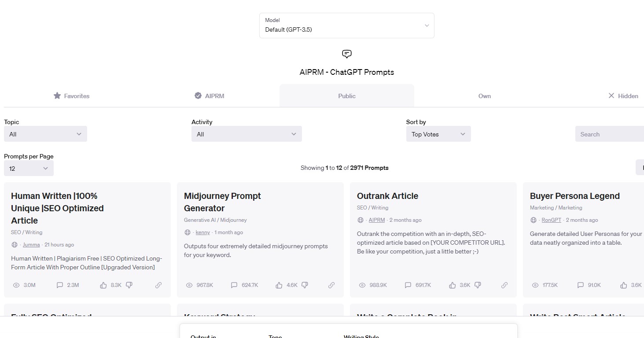Open the Topic dropdown set to All
This screenshot has height=338, width=644.
coord(45,134)
